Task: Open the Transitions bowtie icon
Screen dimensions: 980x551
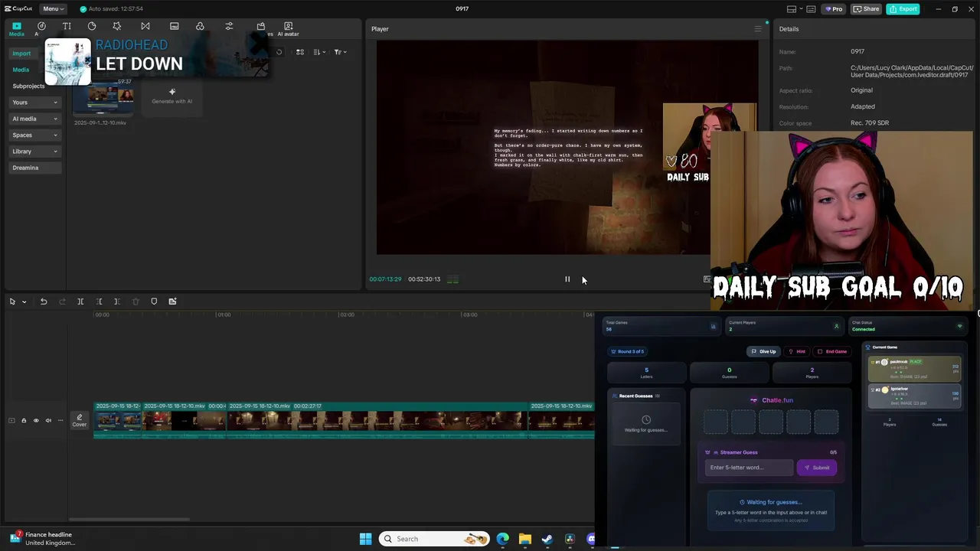Action: tap(145, 26)
